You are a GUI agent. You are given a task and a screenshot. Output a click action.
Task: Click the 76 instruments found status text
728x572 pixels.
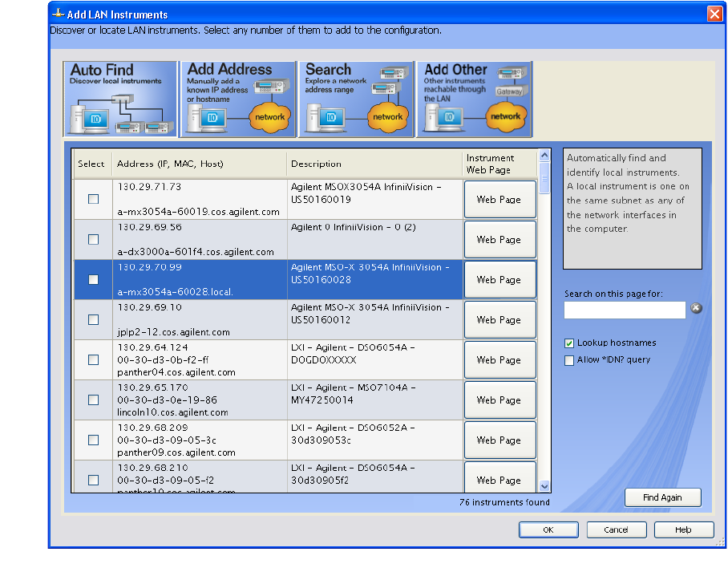504,502
